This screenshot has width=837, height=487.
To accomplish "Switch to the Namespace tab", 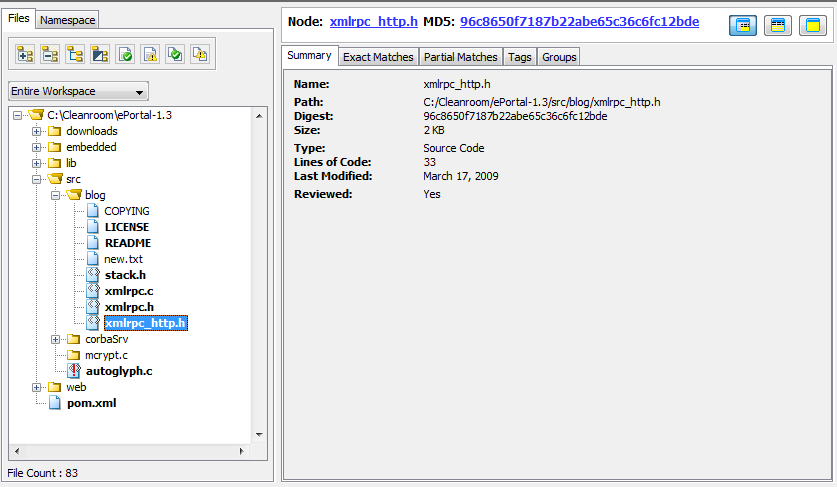I will click(67, 19).
